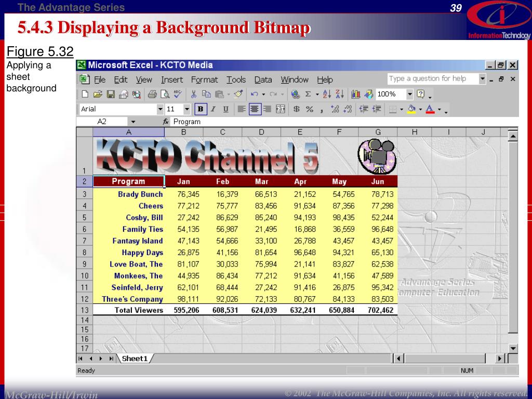Undo the last action

point(254,95)
